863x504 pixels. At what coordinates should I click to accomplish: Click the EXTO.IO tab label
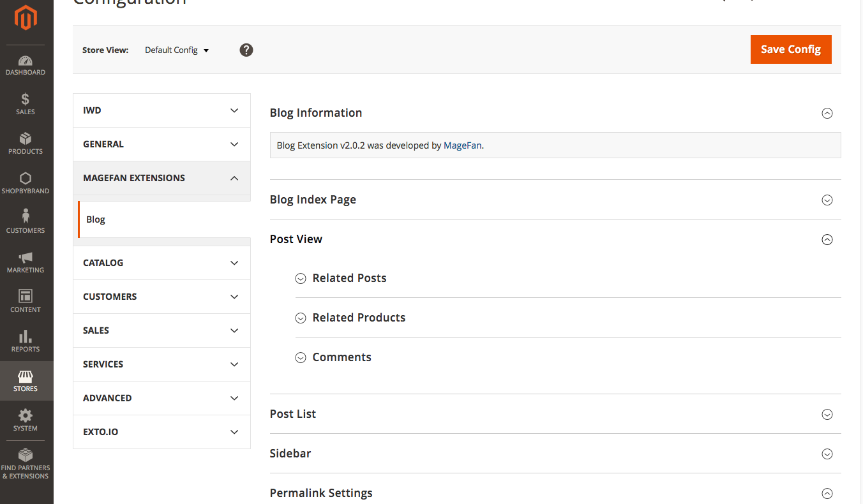click(x=100, y=432)
